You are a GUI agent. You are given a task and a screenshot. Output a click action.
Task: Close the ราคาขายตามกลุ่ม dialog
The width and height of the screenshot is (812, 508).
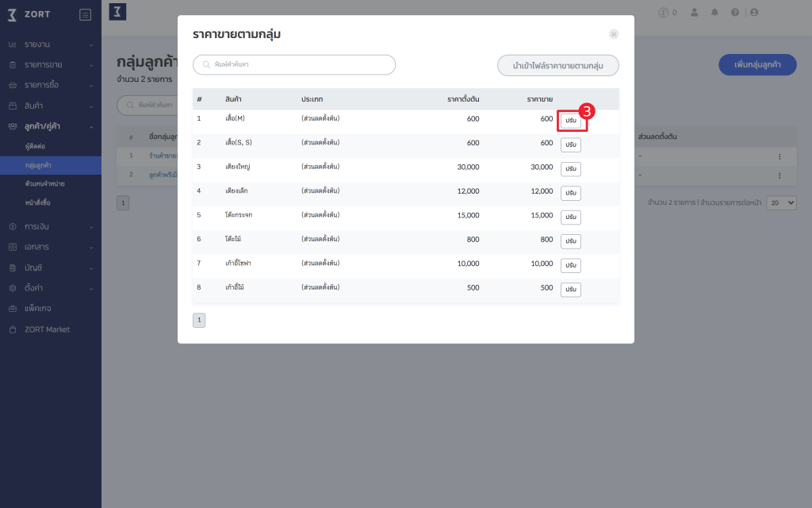pyautogui.click(x=614, y=34)
